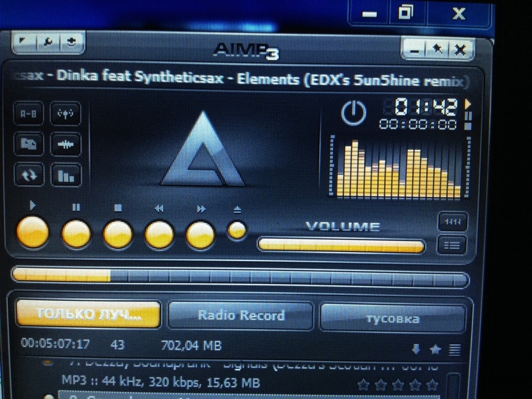Viewport: 532px width, 399px height.
Task: Open files with the eject button
Action: tap(237, 230)
